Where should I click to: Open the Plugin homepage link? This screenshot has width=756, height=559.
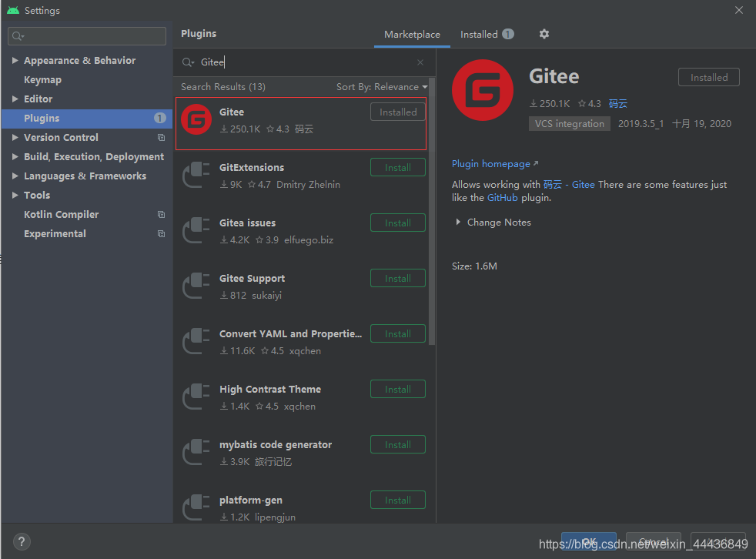click(x=495, y=164)
